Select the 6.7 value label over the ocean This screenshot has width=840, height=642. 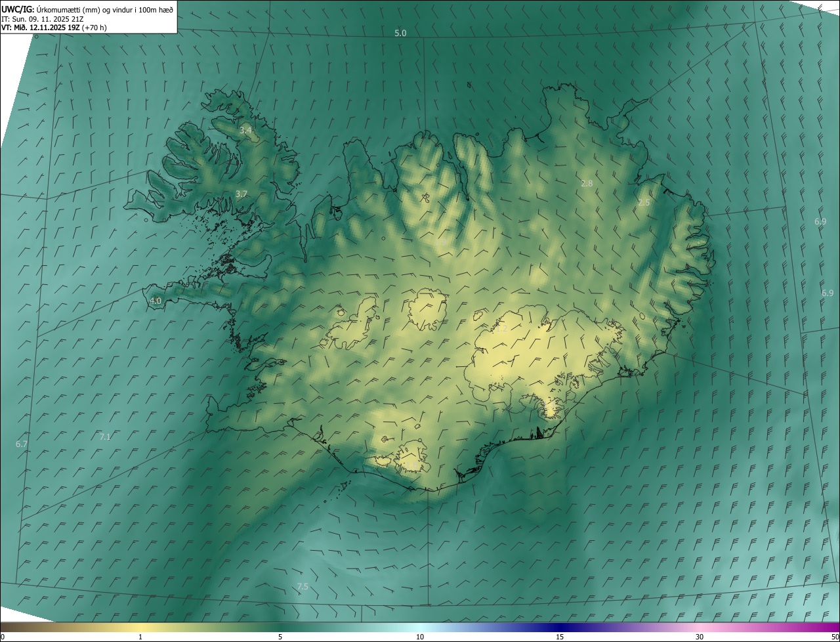22,444
